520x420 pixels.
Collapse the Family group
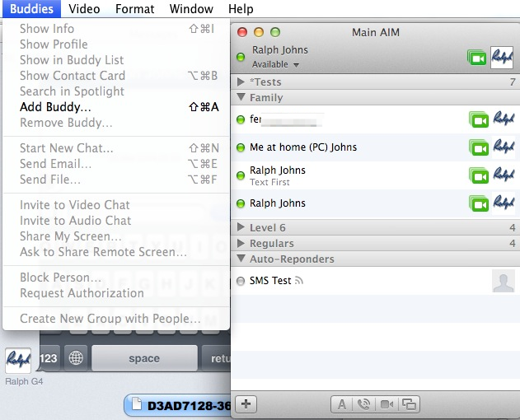241,97
